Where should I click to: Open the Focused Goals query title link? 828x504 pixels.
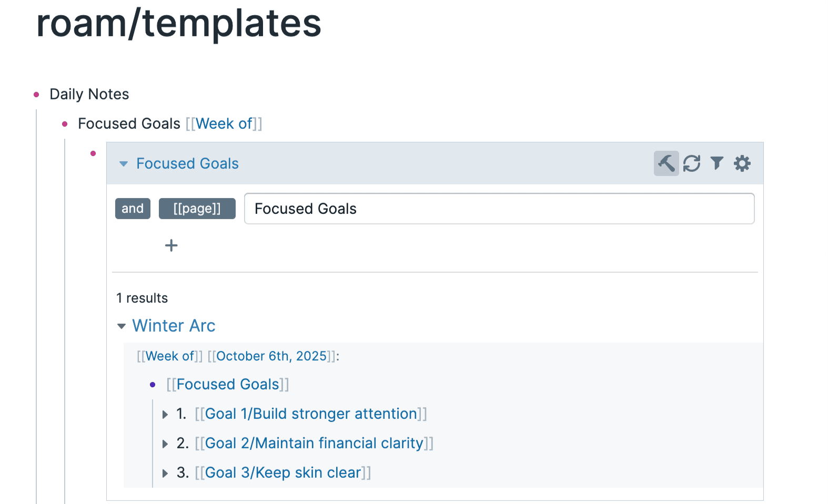[x=187, y=163]
